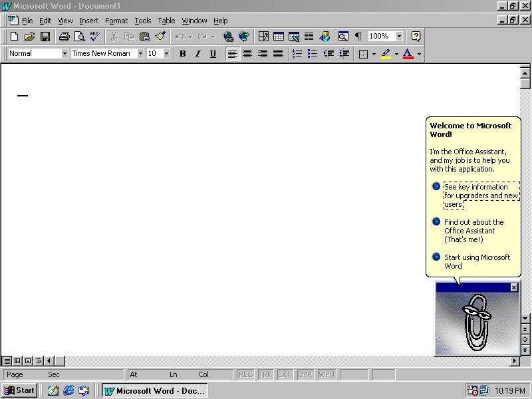This screenshot has width=532, height=399.
Task: Run the Spelling and Grammar checker
Action: click(94, 37)
